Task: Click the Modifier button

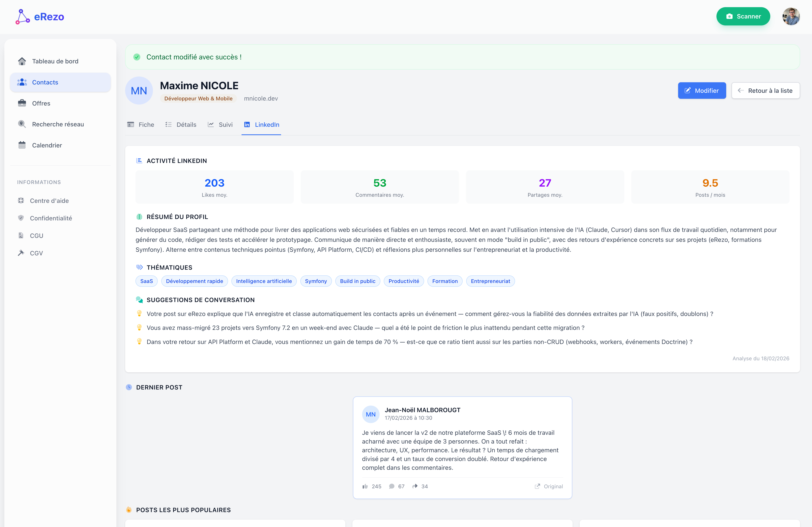Action: 702,90
